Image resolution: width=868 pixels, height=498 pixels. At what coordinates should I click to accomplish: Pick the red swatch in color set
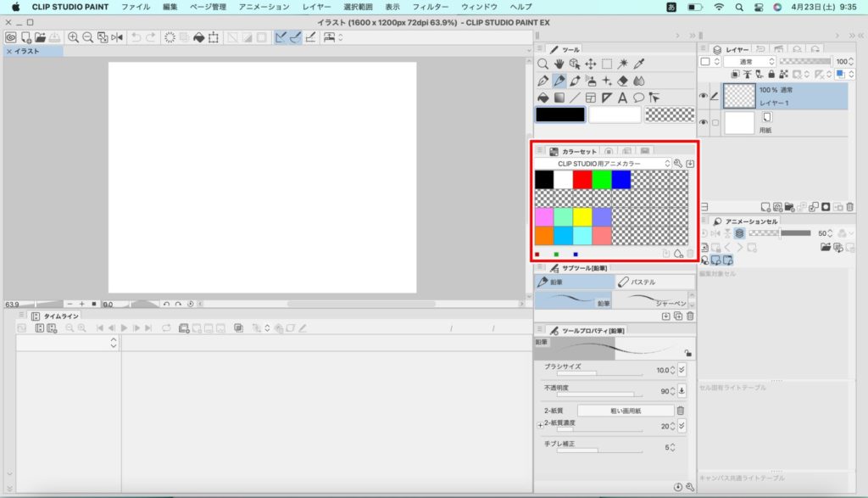[x=581, y=180]
